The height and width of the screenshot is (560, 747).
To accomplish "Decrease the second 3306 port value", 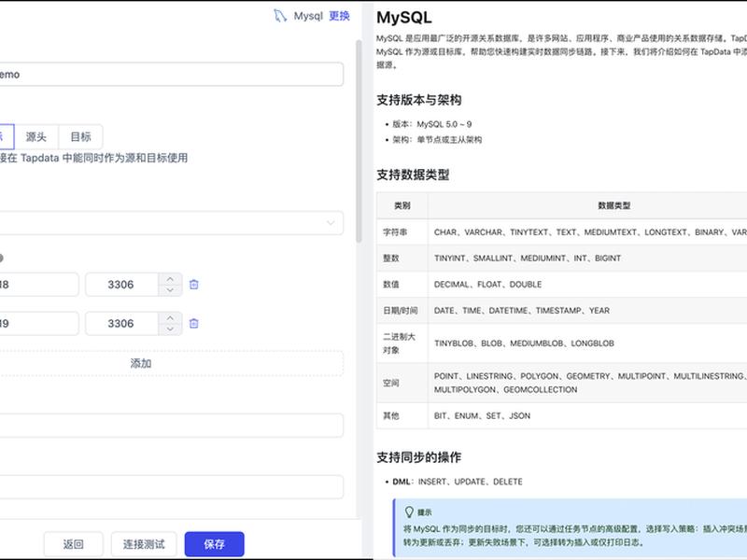I will pyautogui.click(x=170, y=329).
